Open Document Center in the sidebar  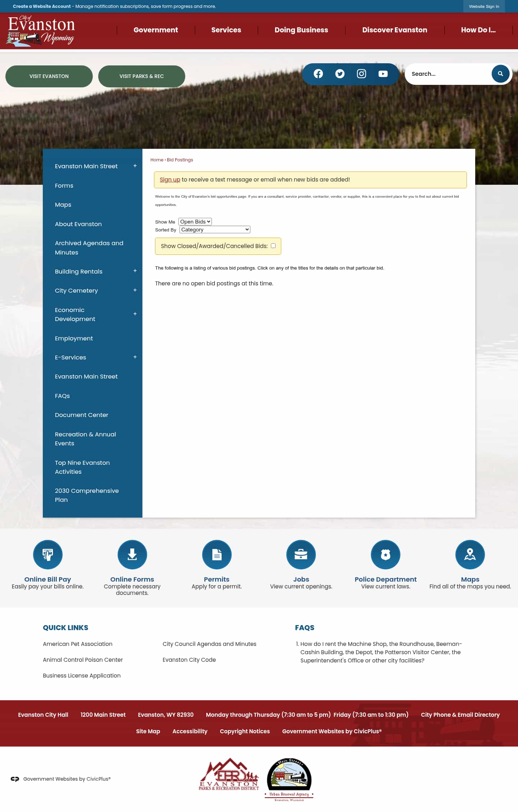click(x=82, y=415)
